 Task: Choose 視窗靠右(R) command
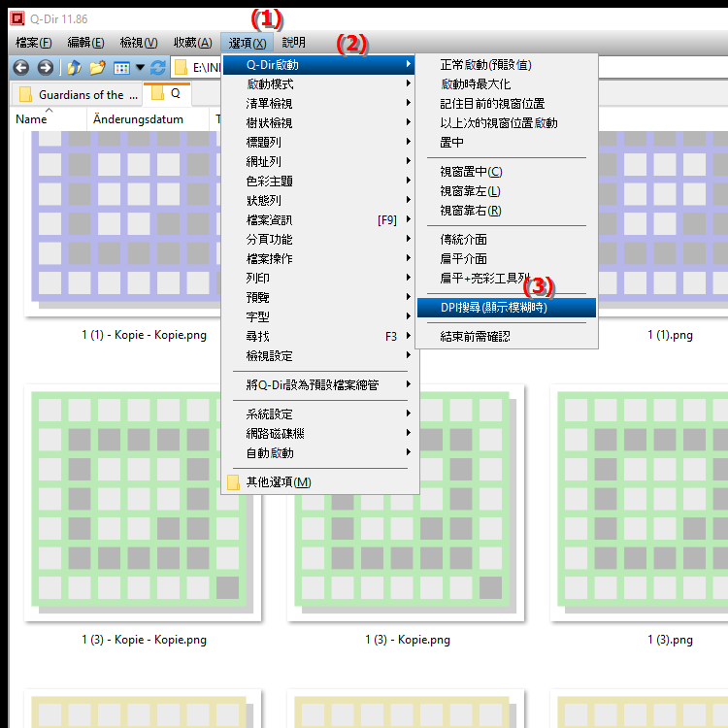506,211
